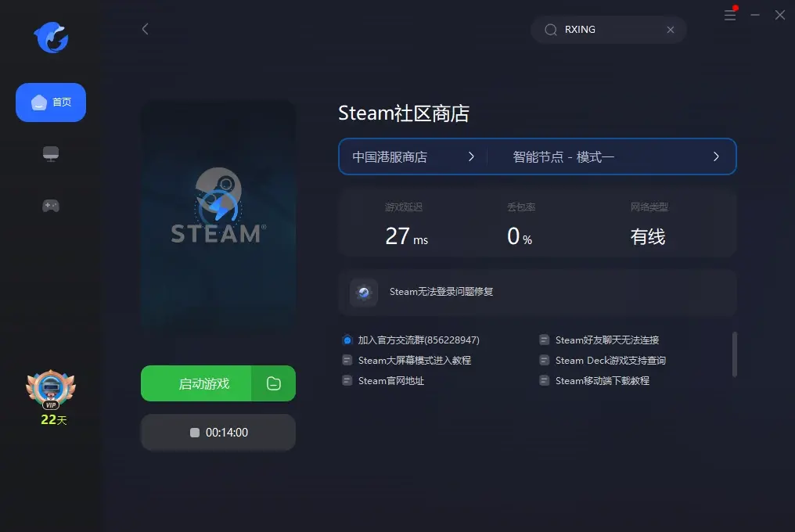Click the 网络类型 label
Screen dimensions: 795x532
point(649,207)
